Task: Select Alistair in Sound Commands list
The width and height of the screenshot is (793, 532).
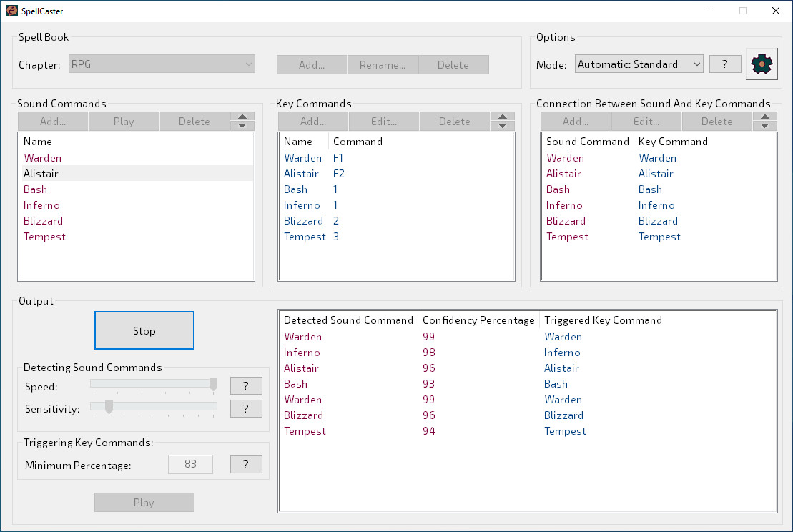Action: pyautogui.click(x=41, y=174)
